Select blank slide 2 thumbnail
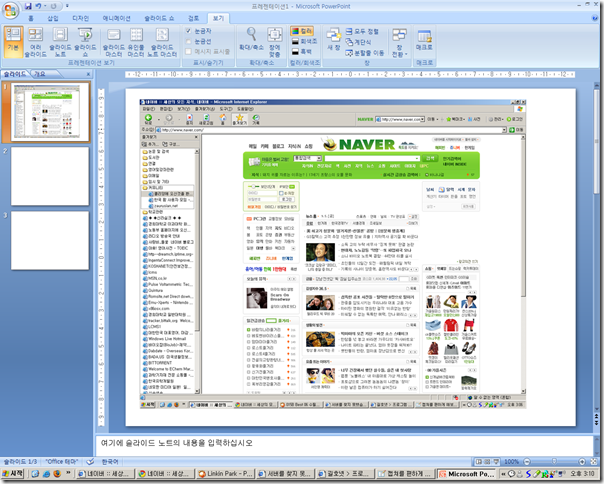604x484 pixels. pyautogui.click(x=50, y=176)
